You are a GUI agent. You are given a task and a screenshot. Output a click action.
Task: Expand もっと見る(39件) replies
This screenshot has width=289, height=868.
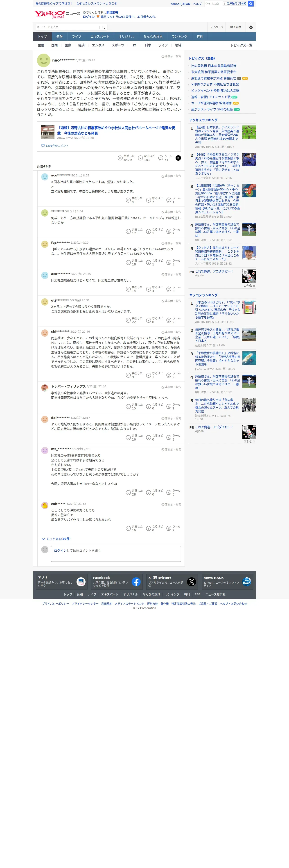(x=56, y=539)
